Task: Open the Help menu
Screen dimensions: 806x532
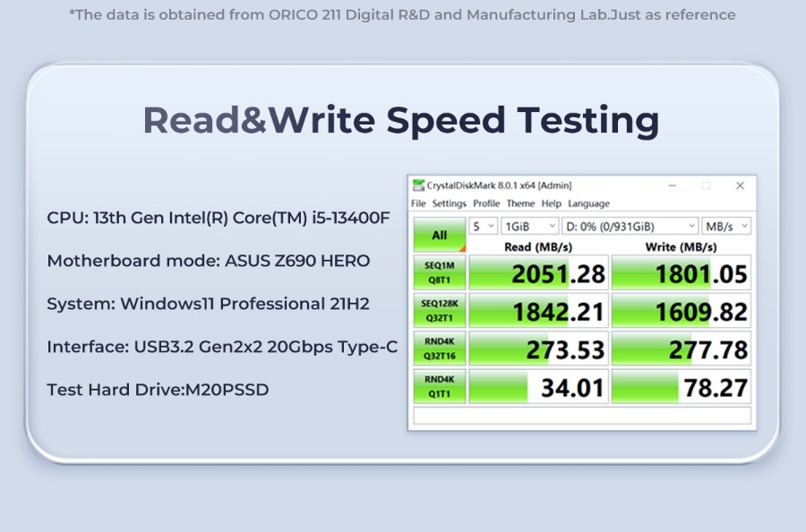Action: coord(552,203)
